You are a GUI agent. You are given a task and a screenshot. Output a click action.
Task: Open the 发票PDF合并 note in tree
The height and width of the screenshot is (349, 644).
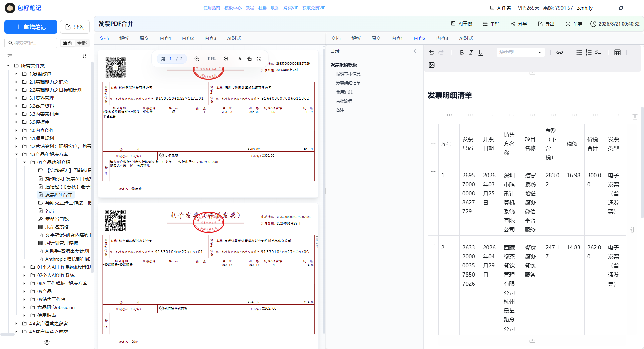click(58, 195)
